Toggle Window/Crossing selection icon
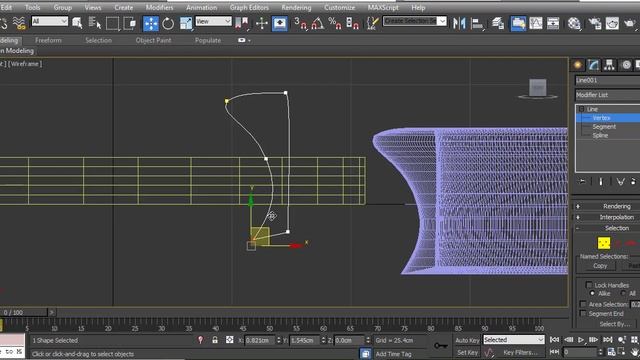 (130, 23)
